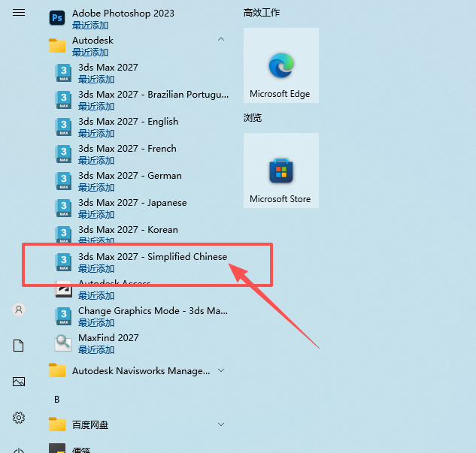Launch 3ds Max 2027 - French entry
The image size is (476, 453).
(140, 154)
